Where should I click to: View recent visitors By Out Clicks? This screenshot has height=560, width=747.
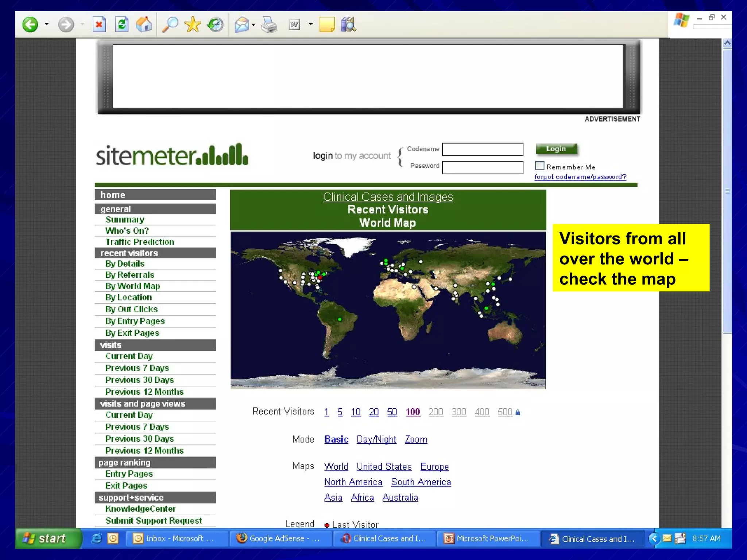coord(131,309)
